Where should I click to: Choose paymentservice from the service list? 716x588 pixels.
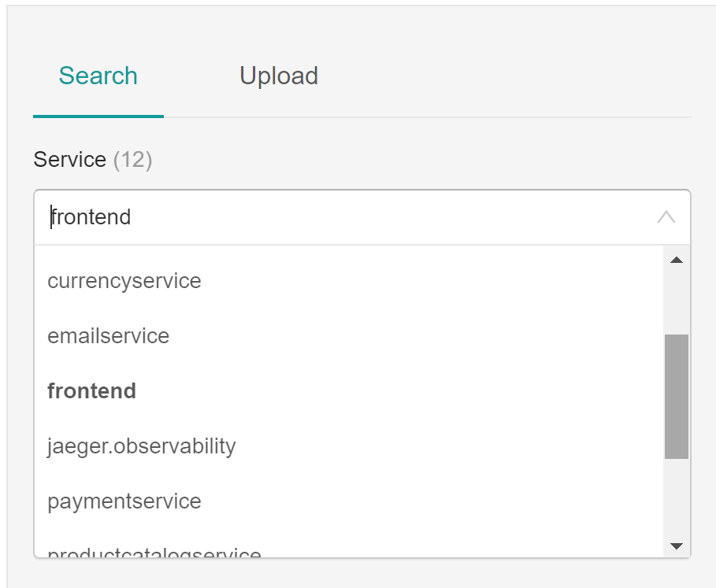(x=124, y=501)
